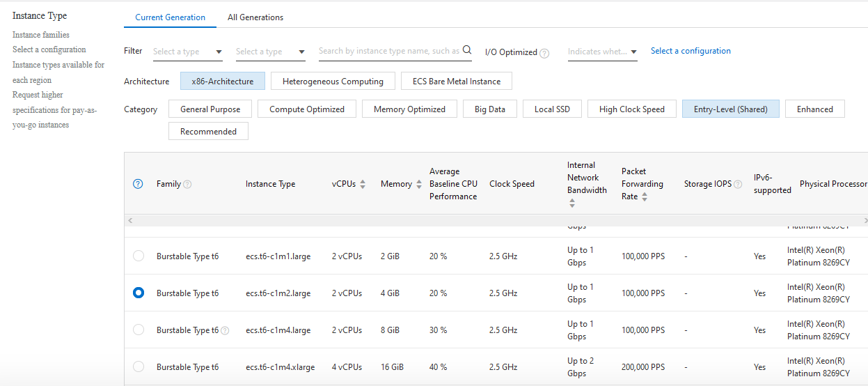Viewport: 868px width, 386px height.
Task: Click ecs.t6-c1m2.large instance type text
Action: [x=278, y=293]
